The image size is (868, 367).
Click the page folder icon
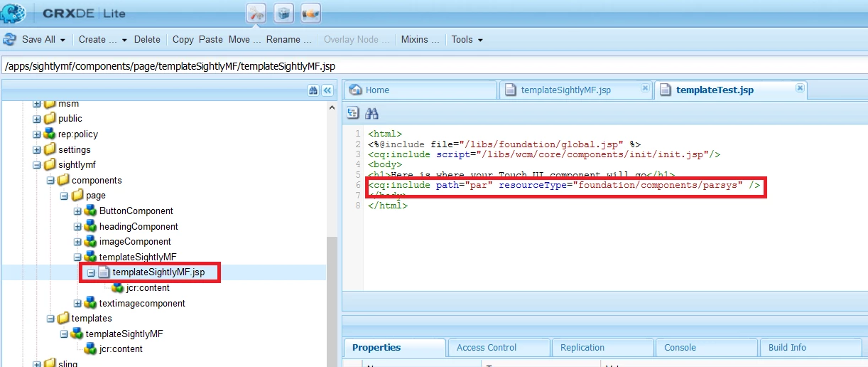77,195
